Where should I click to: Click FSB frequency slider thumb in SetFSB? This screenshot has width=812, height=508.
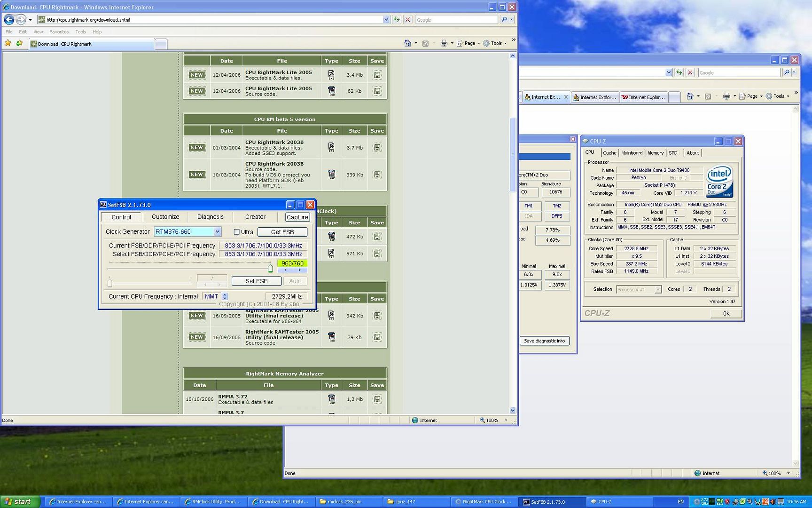pos(270,268)
